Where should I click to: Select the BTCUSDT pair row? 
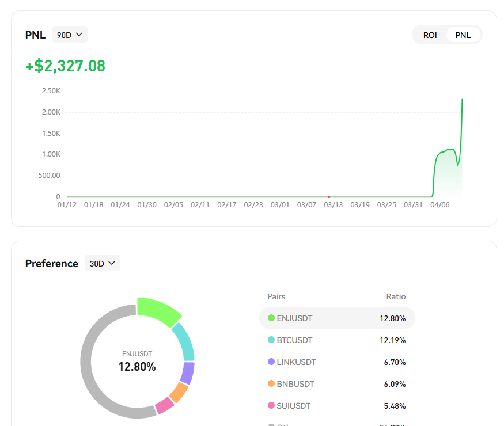coord(337,340)
